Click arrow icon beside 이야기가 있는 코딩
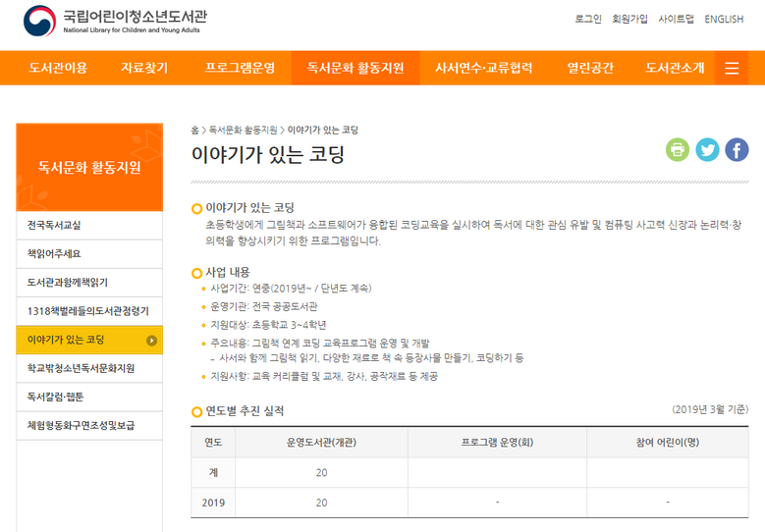The width and height of the screenshot is (765, 532). click(151, 341)
